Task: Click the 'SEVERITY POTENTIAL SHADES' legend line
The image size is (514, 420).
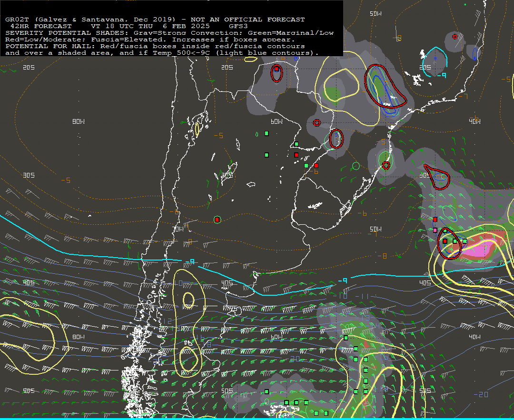Action: [x=169, y=33]
